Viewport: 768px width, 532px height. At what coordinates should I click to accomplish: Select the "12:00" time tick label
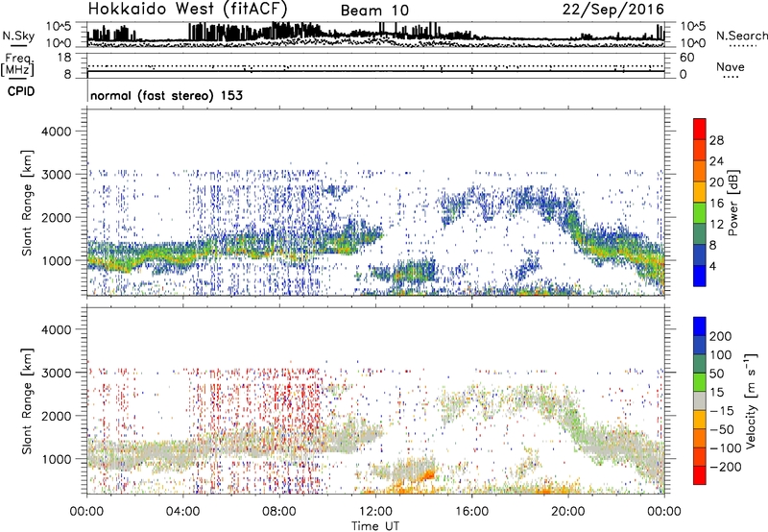pos(375,512)
